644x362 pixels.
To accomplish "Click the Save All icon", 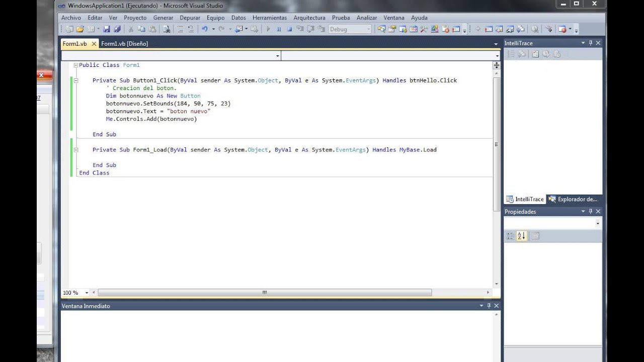I will pyautogui.click(x=117, y=29).
